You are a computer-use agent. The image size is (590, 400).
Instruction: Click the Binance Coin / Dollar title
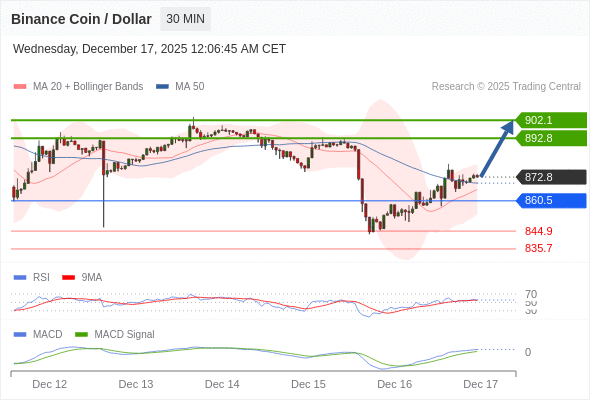[x=81, y=19]
